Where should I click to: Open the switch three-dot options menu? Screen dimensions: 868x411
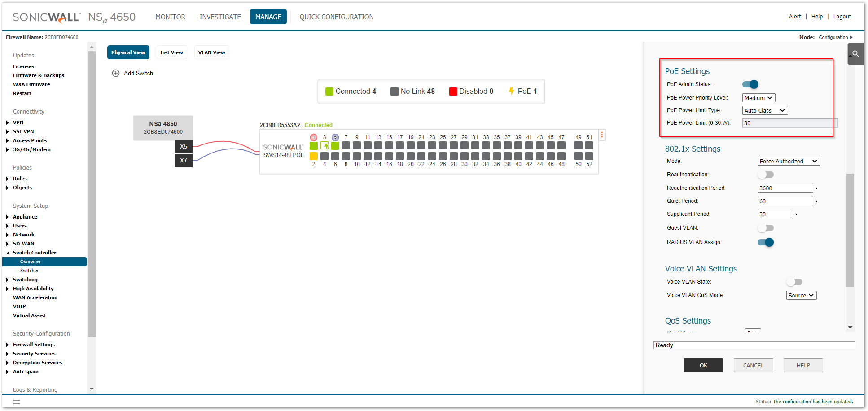point(602,135)
